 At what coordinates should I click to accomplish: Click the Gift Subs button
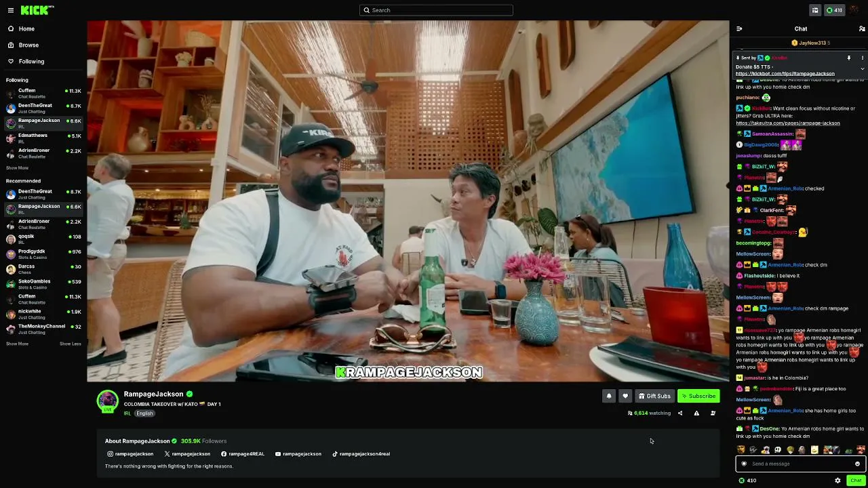[x=654, y=396]
